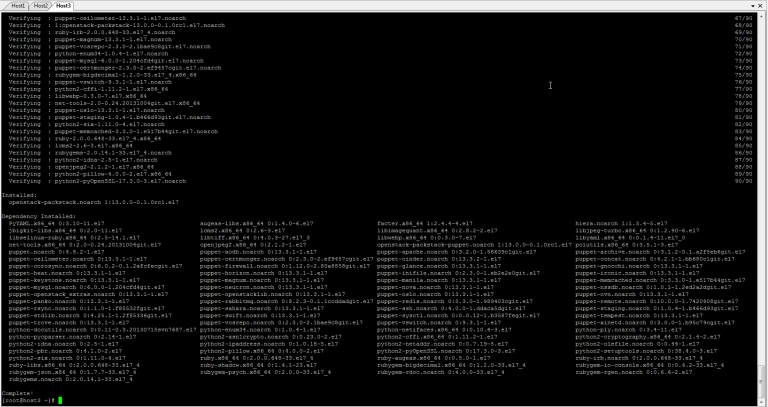Viewport: 768px width, 407px height.
Task: Click the Verifying python2-six-1.11.0-4 line
Action: [87, 124]
